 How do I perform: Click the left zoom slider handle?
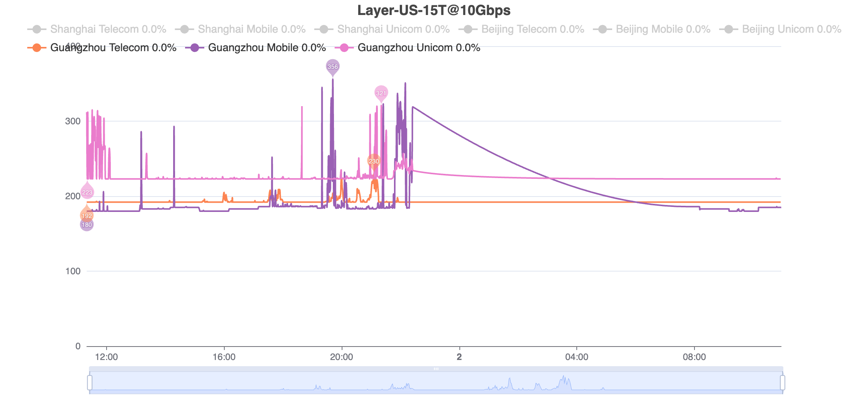tap(90, 383)
